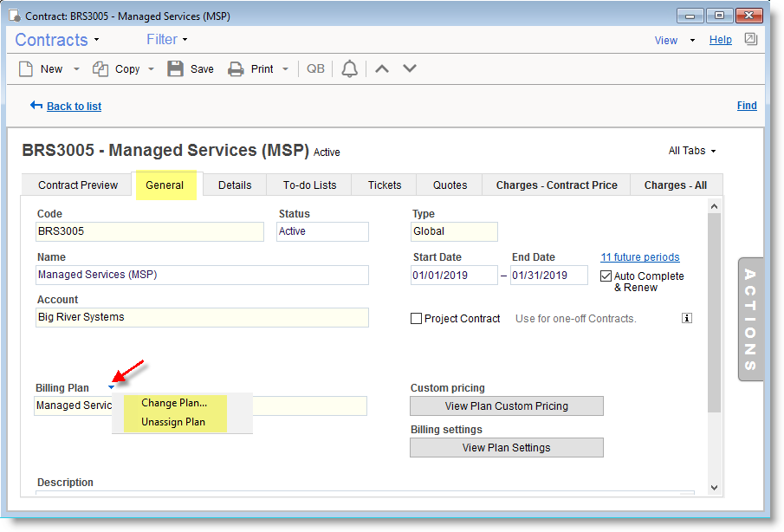Go to previous record with up arrow

(382, 68)
